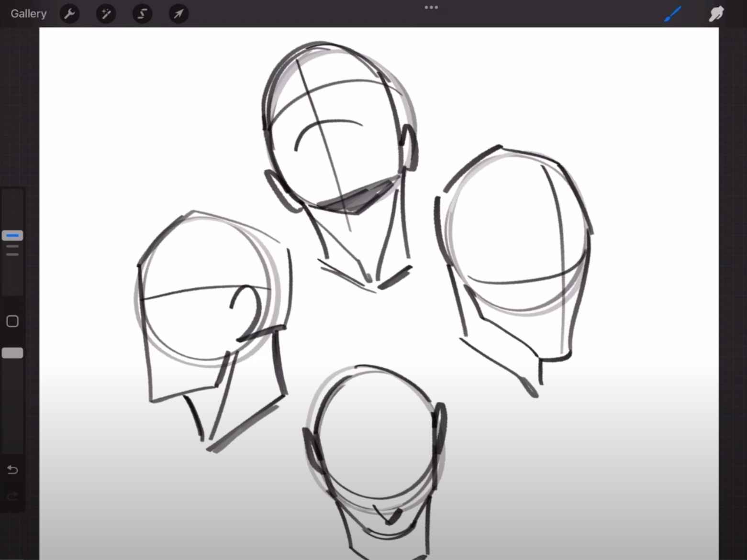Undo the last stroke
This screenshot has width=747, height=560.
(x=12, y=470)
